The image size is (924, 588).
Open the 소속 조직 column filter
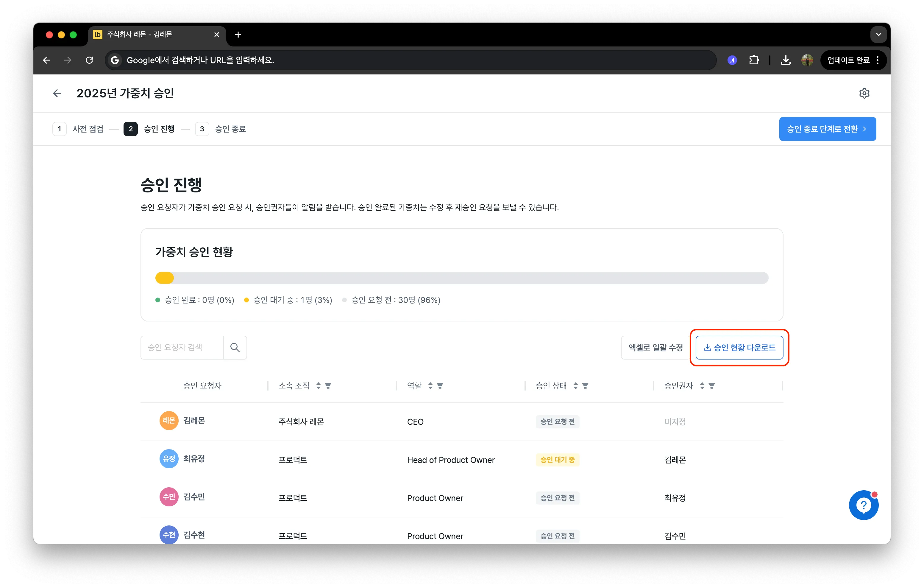[x=328, y=386]
